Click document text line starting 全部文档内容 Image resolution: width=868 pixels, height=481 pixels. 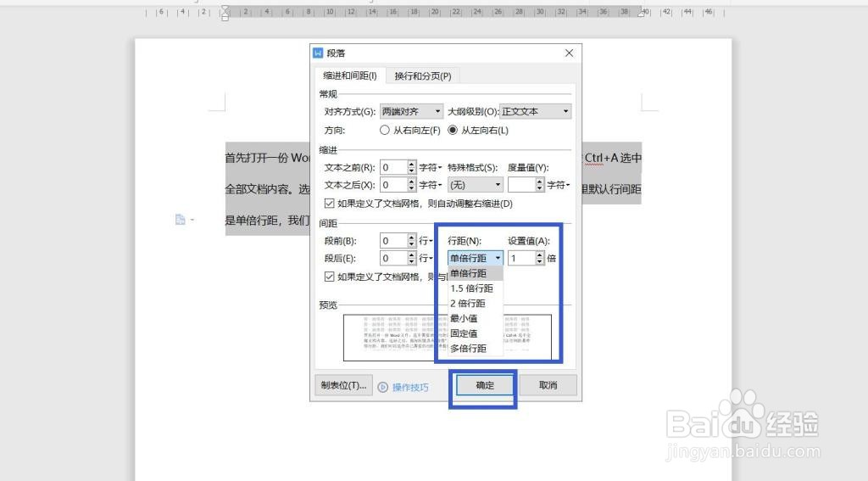pos(267,189)
